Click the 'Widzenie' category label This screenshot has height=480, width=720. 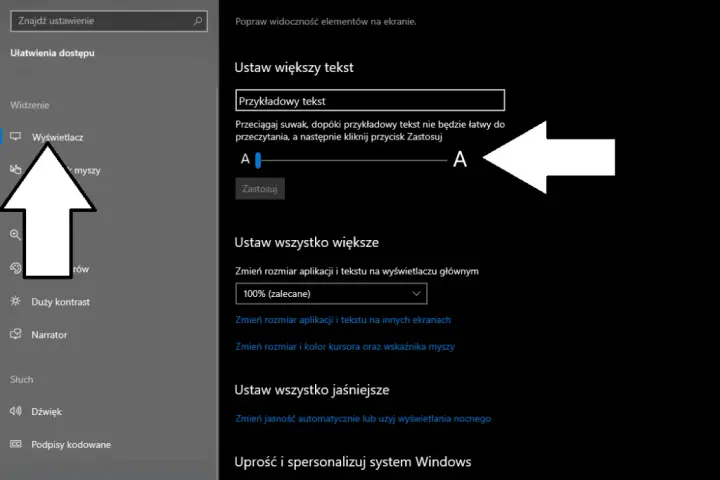click(x=30, y=105)
